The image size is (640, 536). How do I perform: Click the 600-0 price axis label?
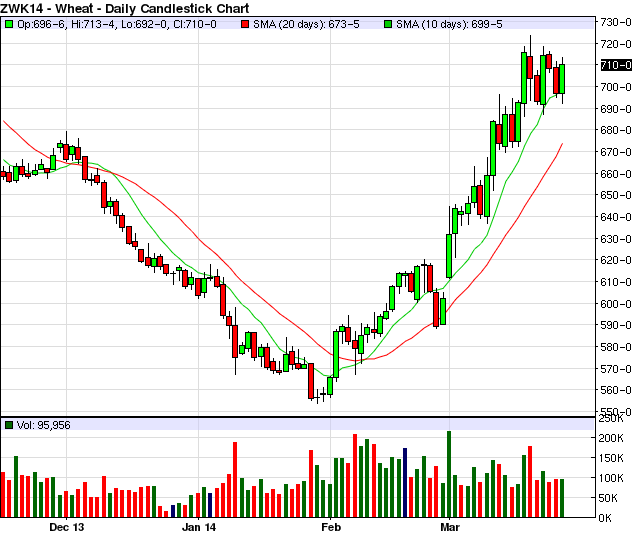click(x=616, y=304)
